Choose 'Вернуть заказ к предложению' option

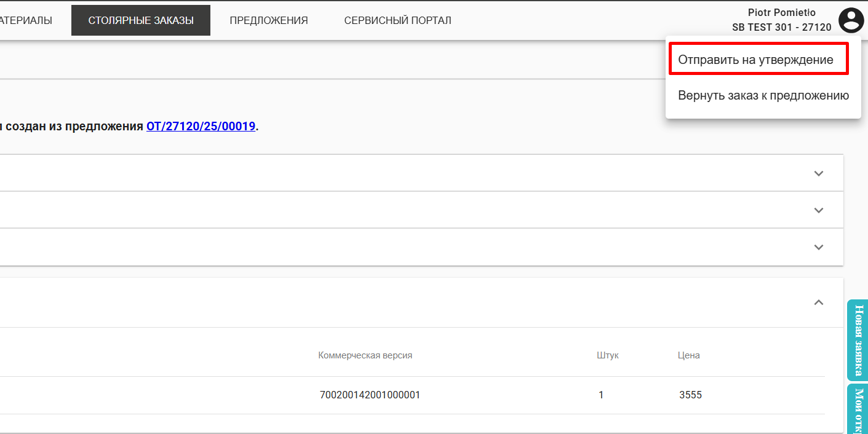click(x=763, y=96)
